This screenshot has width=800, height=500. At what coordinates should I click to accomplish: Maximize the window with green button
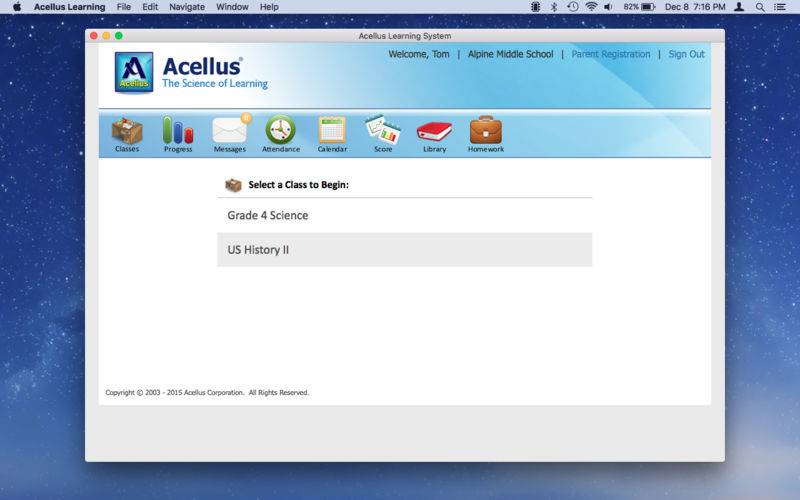119,36
